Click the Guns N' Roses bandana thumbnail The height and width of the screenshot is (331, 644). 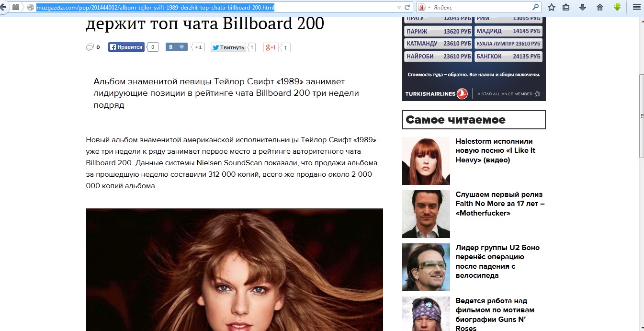coord(426,314)
